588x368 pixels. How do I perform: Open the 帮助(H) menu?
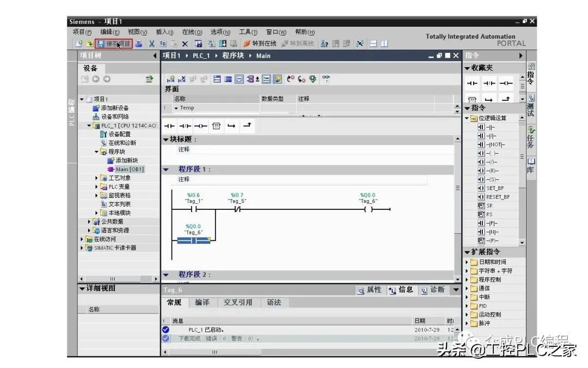(x=305, y=32)
